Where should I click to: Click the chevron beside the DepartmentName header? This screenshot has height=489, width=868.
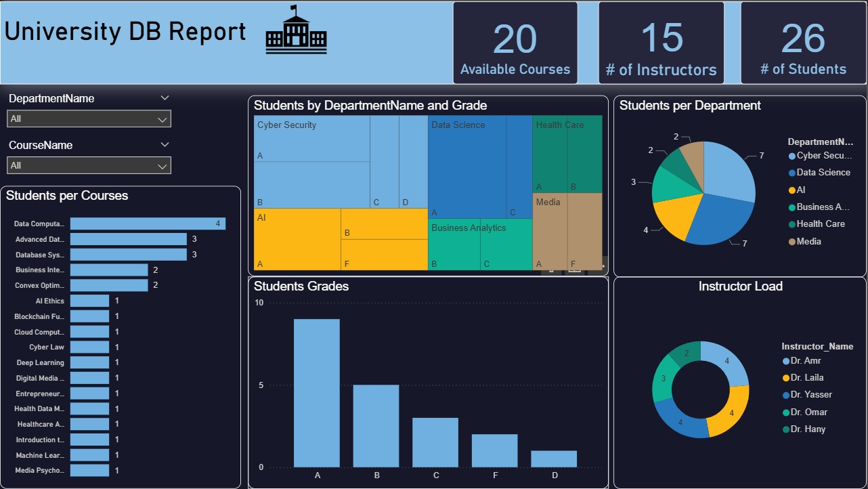click(165, 98)
